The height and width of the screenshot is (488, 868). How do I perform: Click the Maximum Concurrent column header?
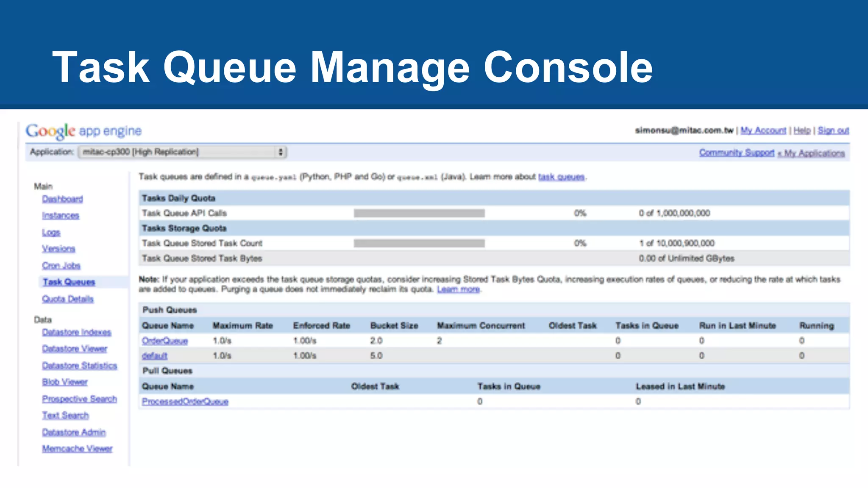(x=481, y=326)
